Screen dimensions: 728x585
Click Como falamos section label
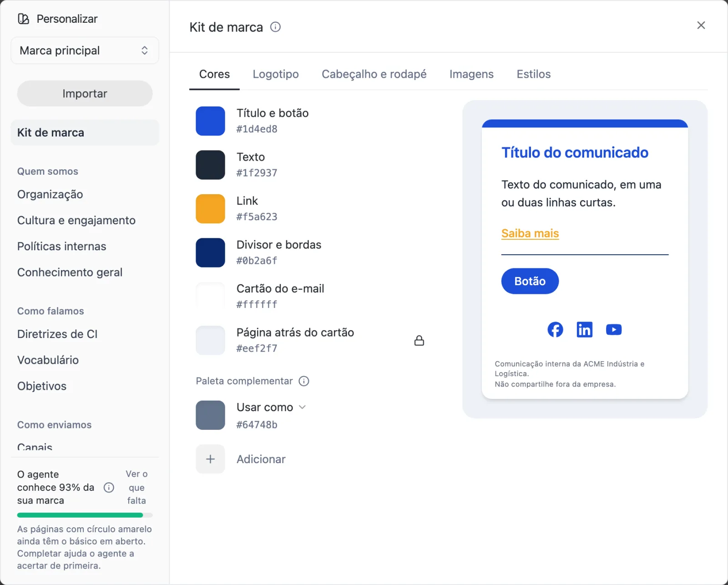click(51, 311)
